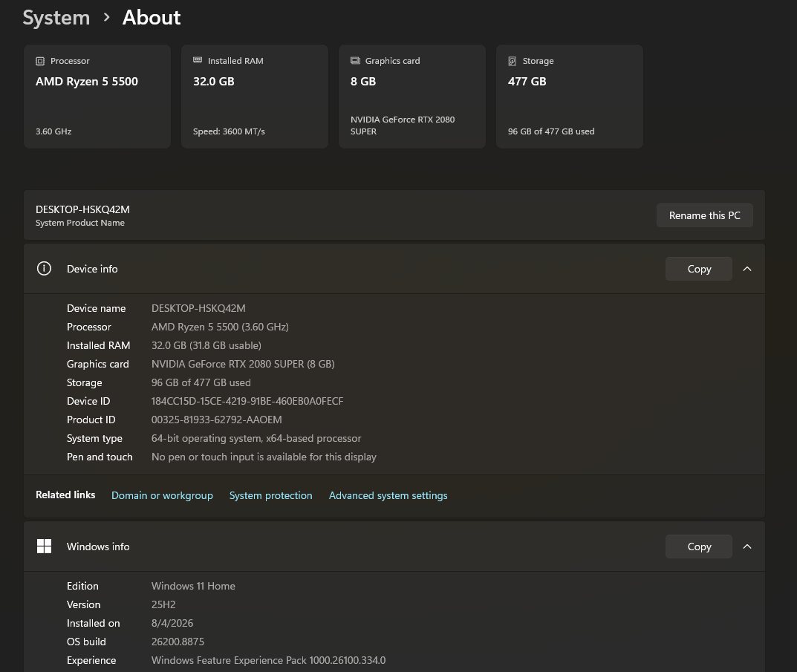Viewport: 797px width, 672px height.
Task: Click the 'Windows 11 Home' edition value
Action: coord(193,586)
